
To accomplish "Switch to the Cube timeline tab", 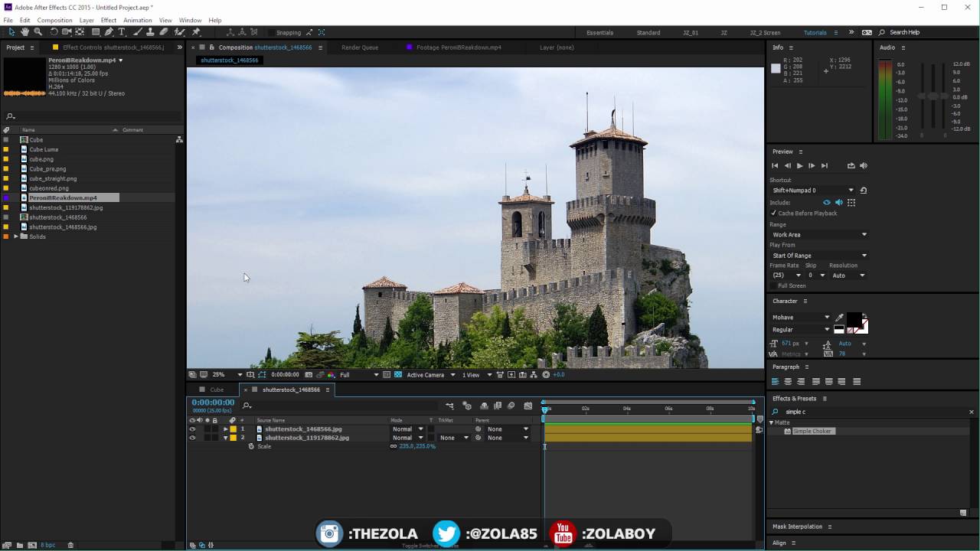I will pos(217,390).
